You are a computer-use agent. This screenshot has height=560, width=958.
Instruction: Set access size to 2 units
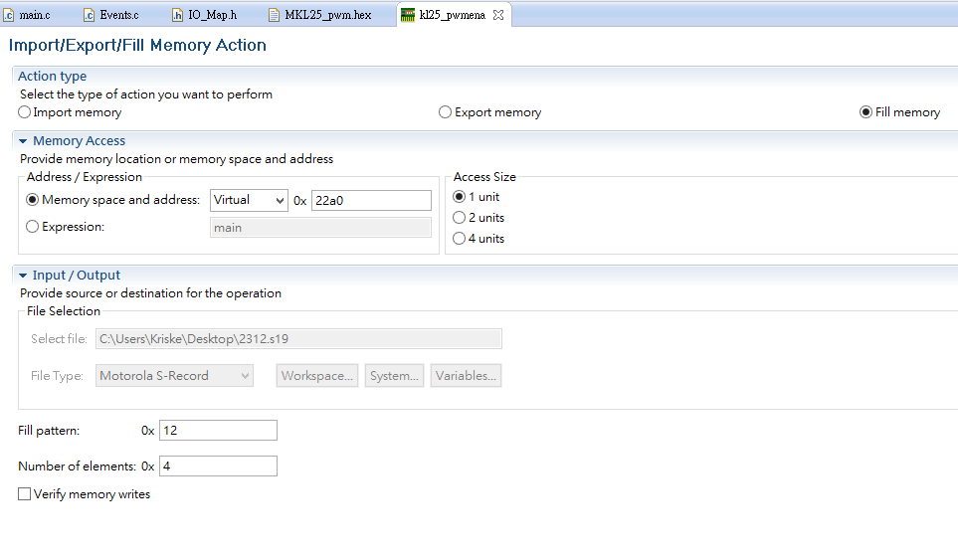460,218
